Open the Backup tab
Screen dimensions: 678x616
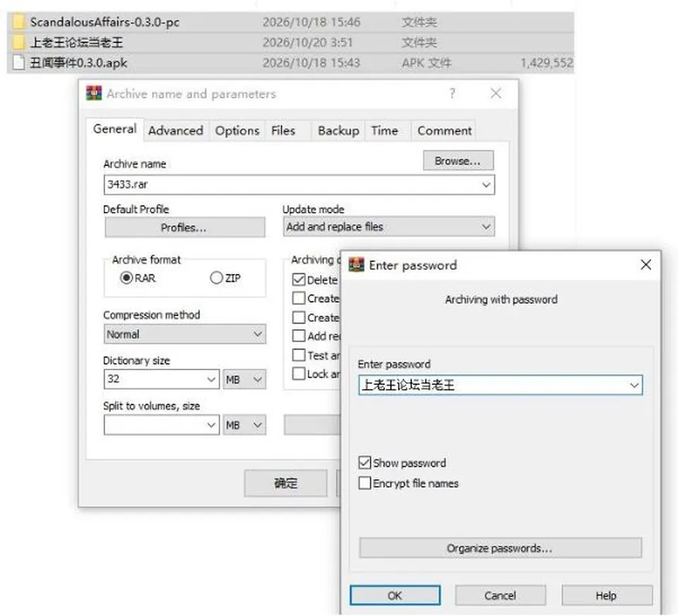(338, 131)
